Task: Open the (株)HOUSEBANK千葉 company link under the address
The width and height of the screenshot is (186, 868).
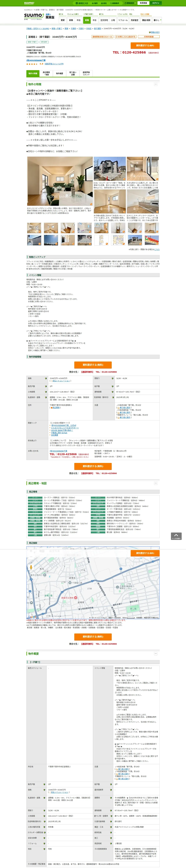Action: [36, 60]
